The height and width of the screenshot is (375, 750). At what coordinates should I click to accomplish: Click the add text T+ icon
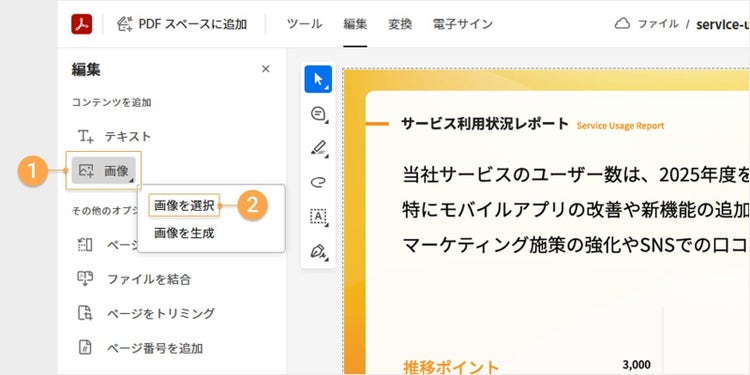tap(86, 136)
